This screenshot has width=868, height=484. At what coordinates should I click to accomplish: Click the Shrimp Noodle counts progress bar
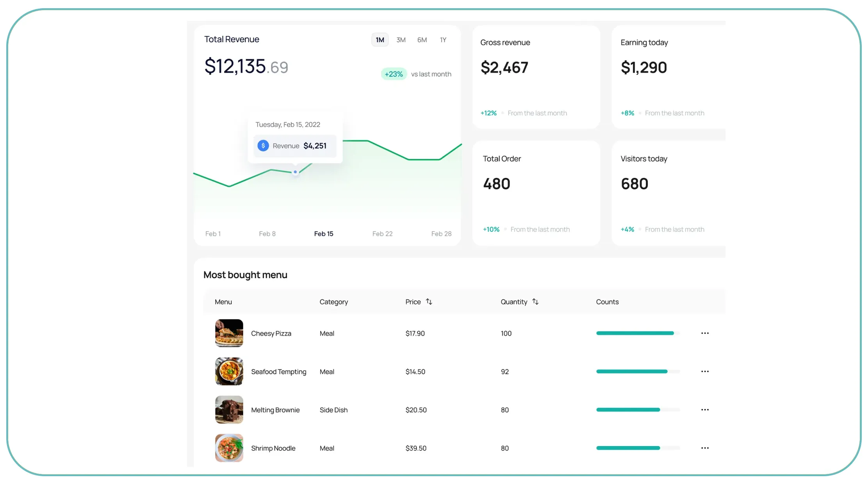pyautogui.click(x=638, y=448)
